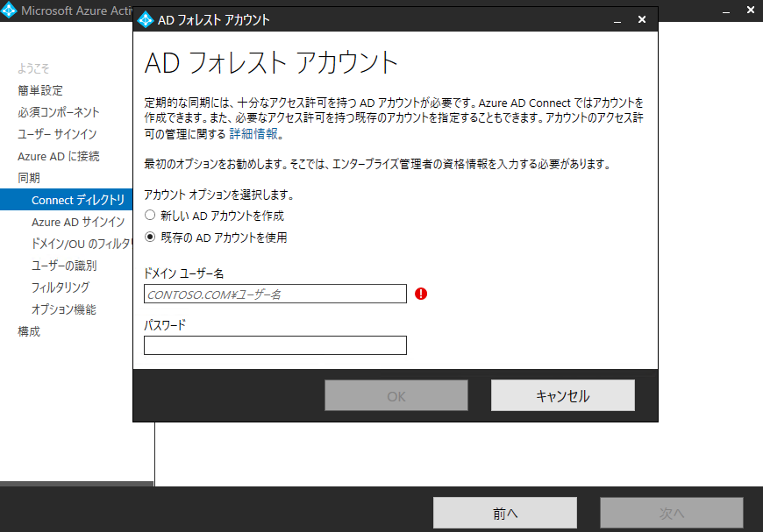Click inside the ドメイン ユーザー名 input field
Image resolution: width=763 pixels, height=532 pixels.
(275, 294)
